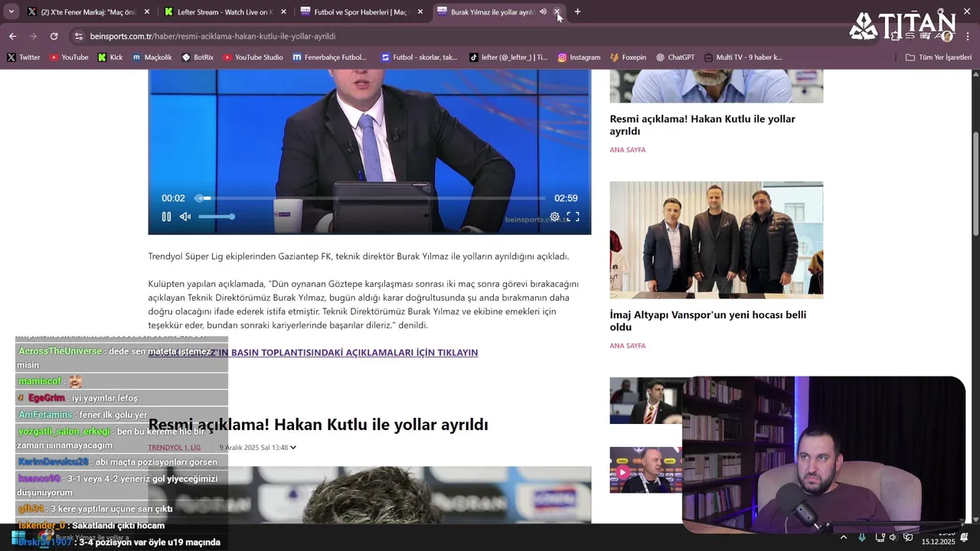This screenshot has height=551, width=980.
Task: Close the Futbol ve Spor Haberleri tab
Action: (x=420, y=11)
